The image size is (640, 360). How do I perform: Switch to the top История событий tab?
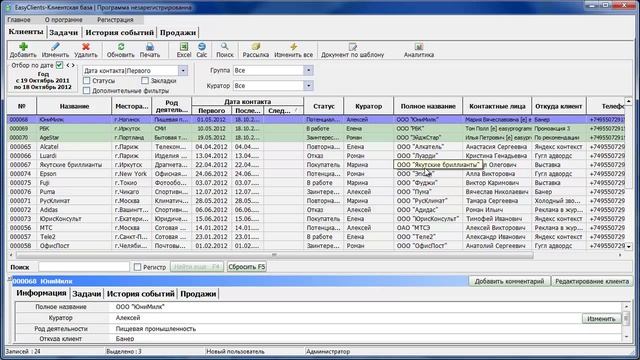click(x=120, y=33)
